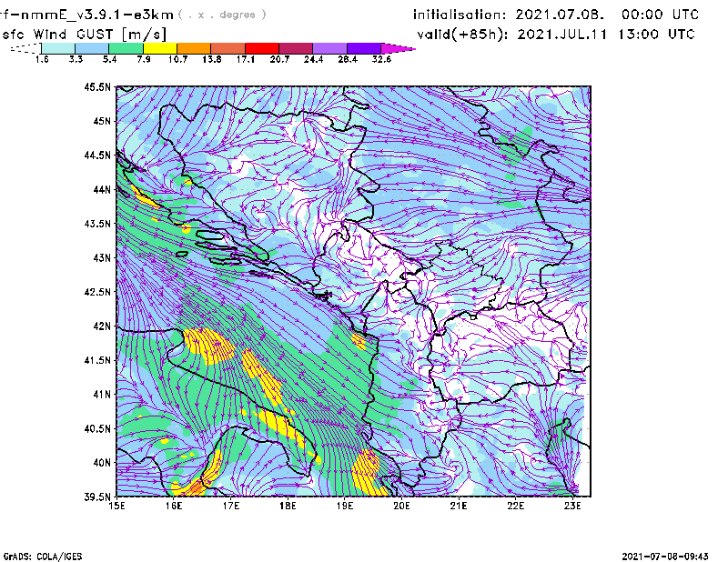The image size is (728, 562).
Task: Click the red 17.1–20.7 color swatch
Action: pos(262,48)
